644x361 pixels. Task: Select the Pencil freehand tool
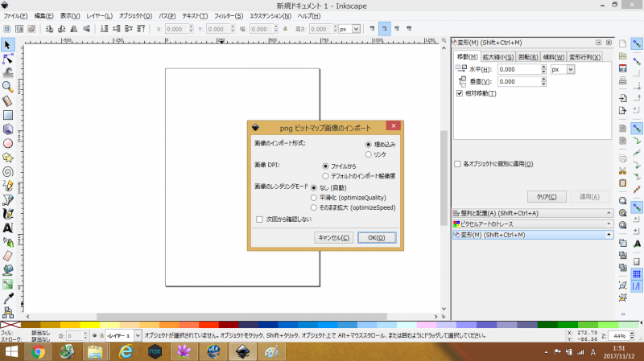7,186
